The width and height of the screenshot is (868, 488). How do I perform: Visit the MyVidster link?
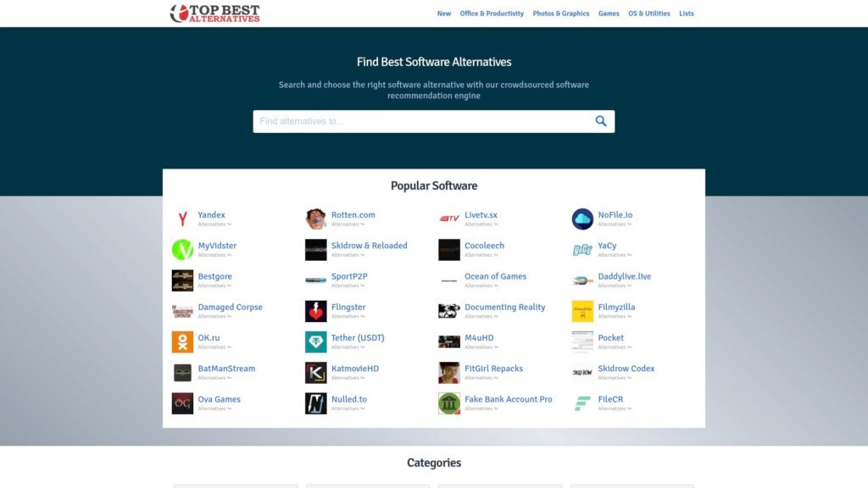217,246
